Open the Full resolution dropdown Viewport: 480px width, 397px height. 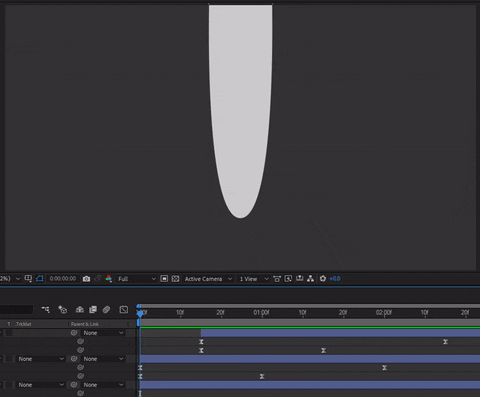pyautogui.click(x=137, y=279)
